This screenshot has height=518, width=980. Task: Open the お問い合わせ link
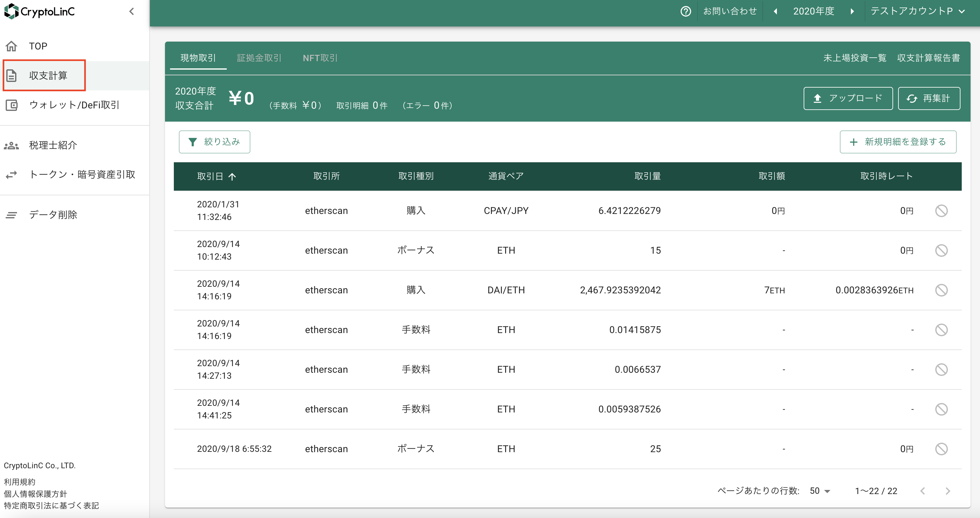(x=730, y=11)
